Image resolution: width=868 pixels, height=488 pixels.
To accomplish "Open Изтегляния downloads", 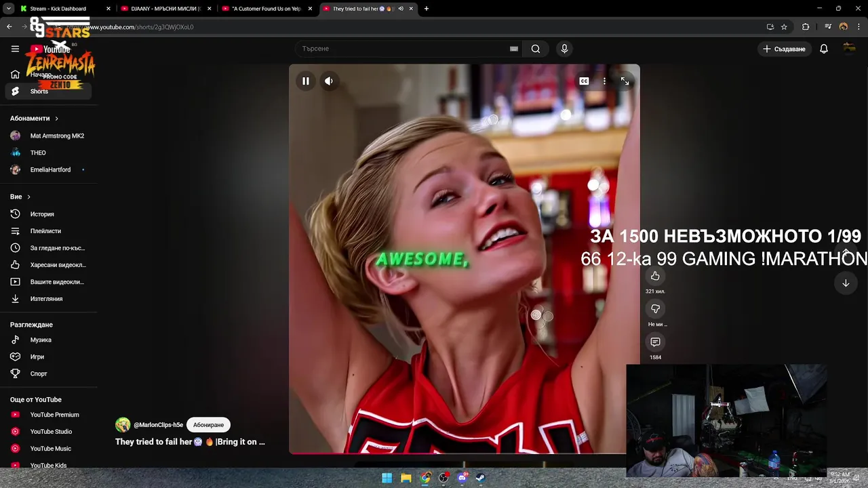I will [x=48, y=299].
